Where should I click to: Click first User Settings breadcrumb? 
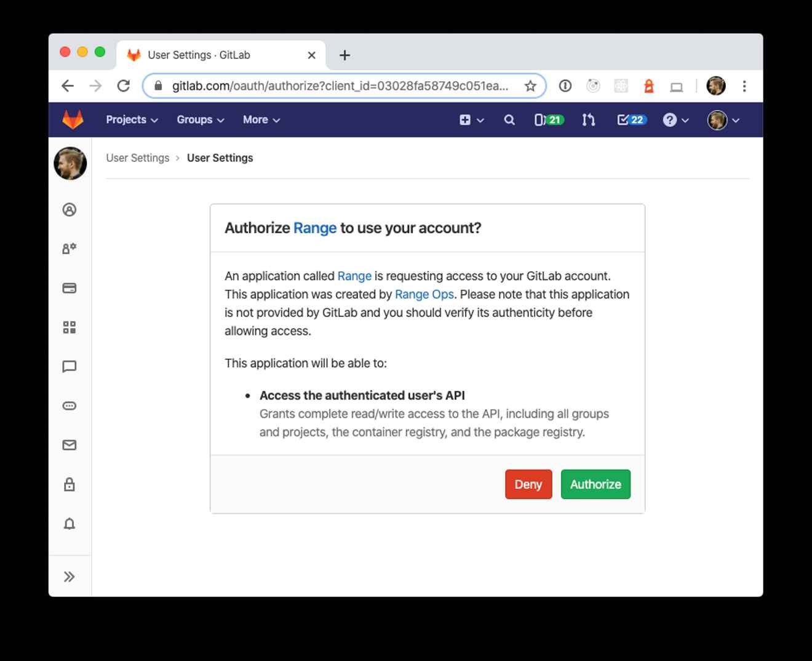coord(137,158)
